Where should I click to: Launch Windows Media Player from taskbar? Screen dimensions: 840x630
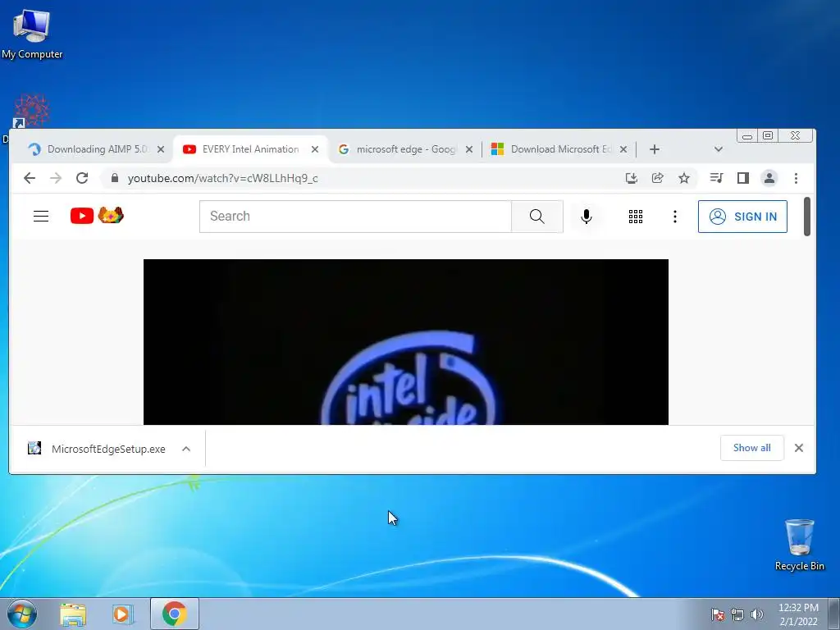(123, 614)
